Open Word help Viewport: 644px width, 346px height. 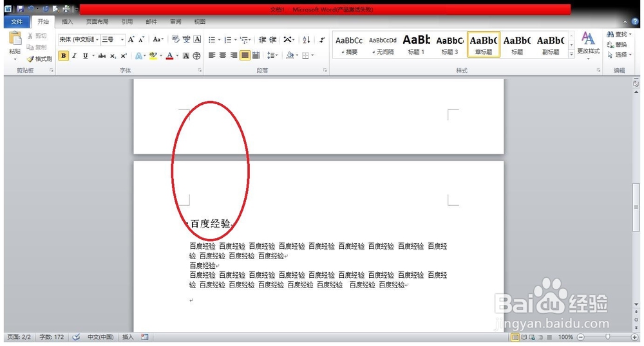[636, 22]
